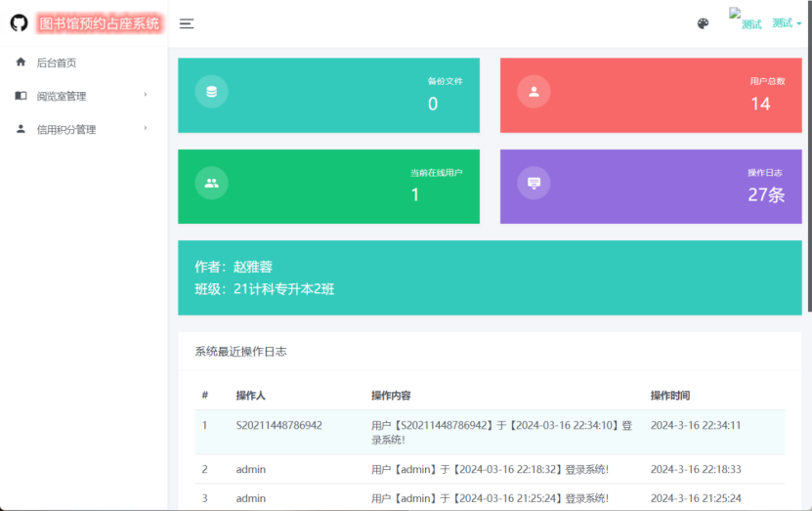
Task: Click log content with time 22:18:32
Action: (x=490, y=469)
